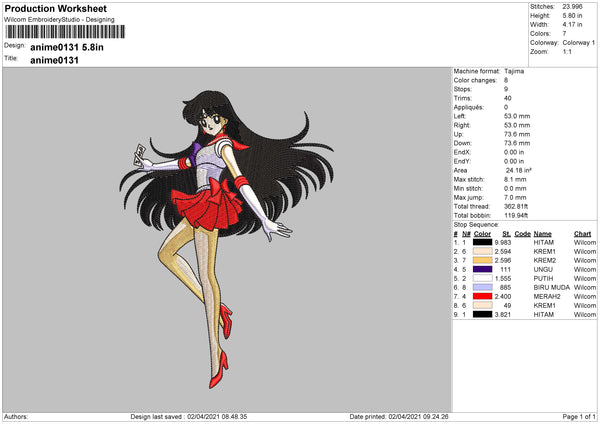
Task: Click stitch count 9.983 in row 1
Action: tap(503, 243)
